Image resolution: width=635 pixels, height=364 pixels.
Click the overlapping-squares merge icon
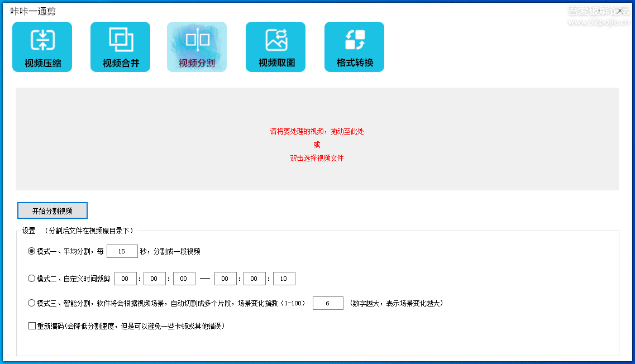coord(120,39)
